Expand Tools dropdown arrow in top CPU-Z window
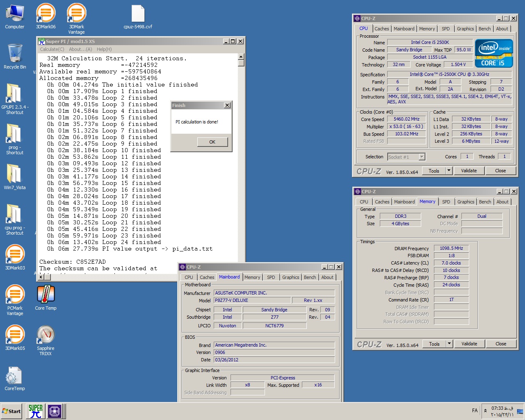Viewport: 525px width, 420px height. click(449, 171)
